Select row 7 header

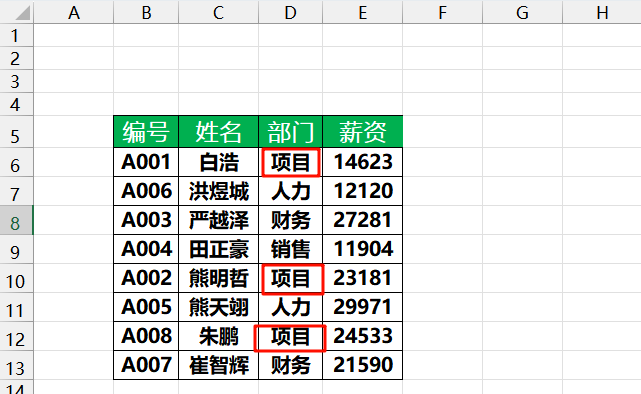tap(16, 191)
